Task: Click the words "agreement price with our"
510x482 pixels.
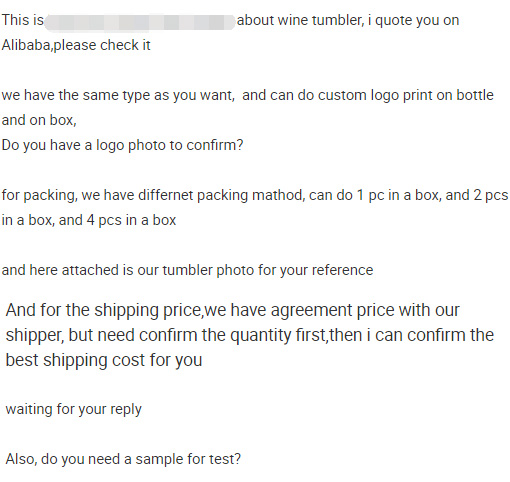Action: 365,310
